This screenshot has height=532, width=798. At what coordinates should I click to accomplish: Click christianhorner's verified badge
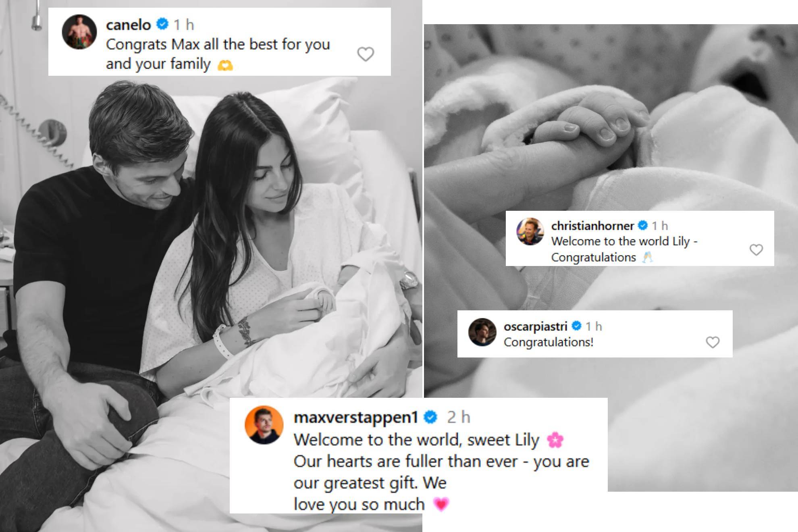coord(643,225)
